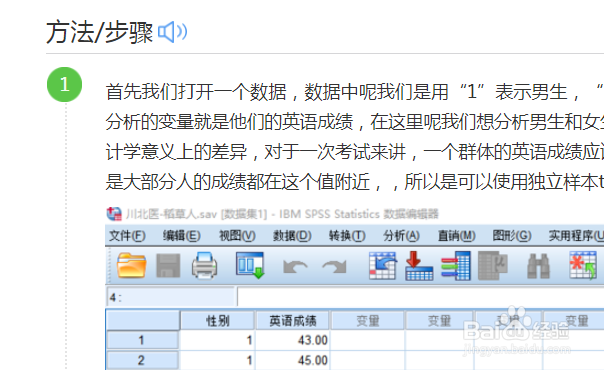Click the 性别 cell in row 2
The height and width of the screenshot is (370, 604).
(x=217, y=360)
